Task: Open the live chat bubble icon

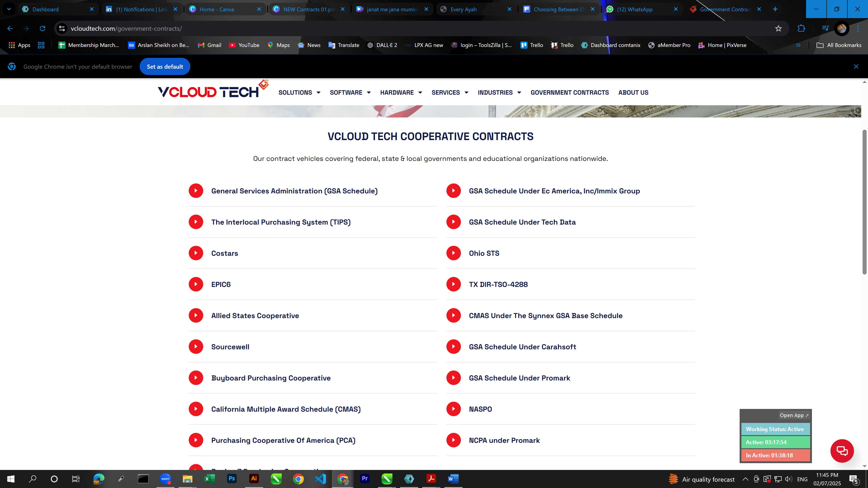Action: click(842, 451)
